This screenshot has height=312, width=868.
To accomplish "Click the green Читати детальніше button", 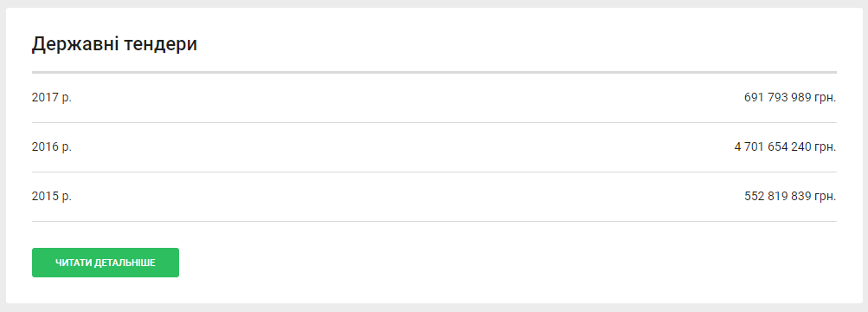I will (x=106, y=263).
